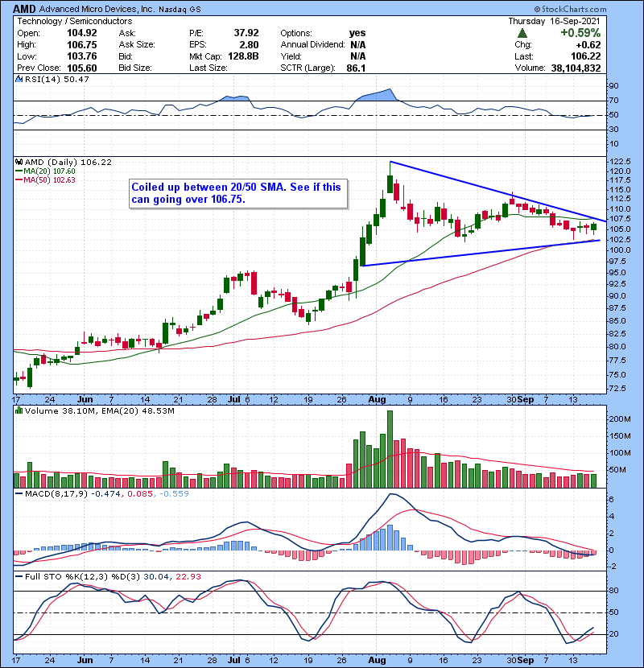
Task: Click the Last price 106.22 in header
Action: coord(586,56)
